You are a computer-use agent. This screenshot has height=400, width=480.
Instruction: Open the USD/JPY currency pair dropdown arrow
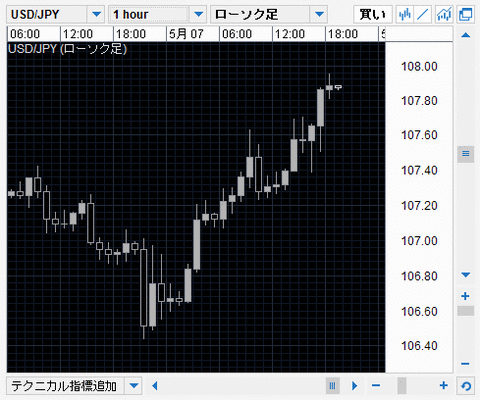tap(96, 14)
